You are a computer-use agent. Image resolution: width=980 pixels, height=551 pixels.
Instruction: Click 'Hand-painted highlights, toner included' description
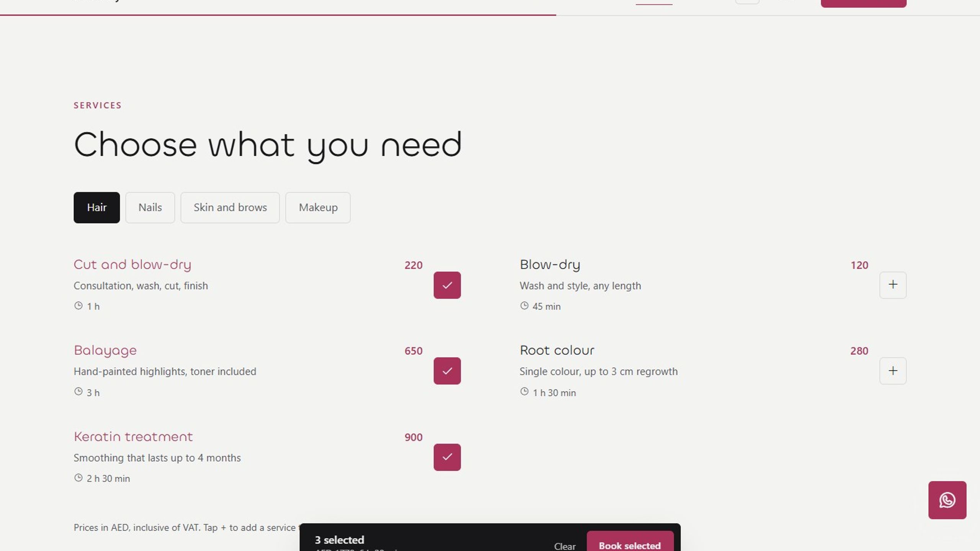coord(165,372)
